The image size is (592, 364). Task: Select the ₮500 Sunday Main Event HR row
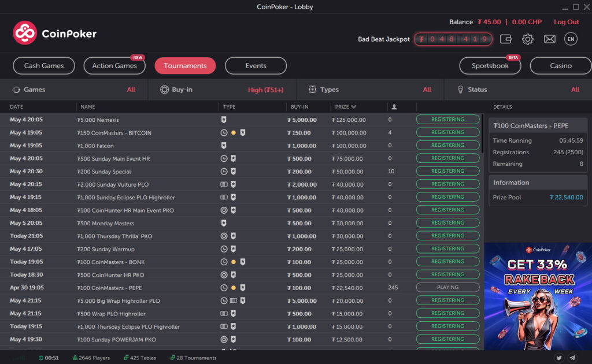click(240, 158)
